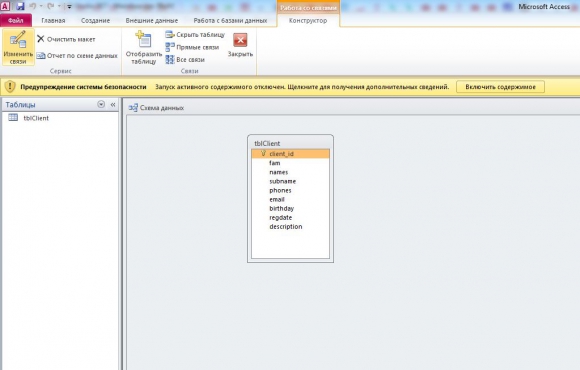
Task: Toggle Все связи view
Action: [185, 60]
